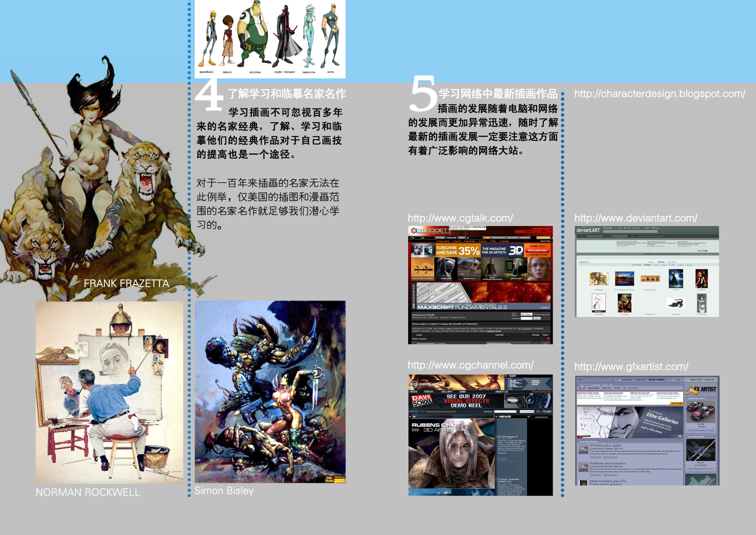This screenshot has width=756, height=535.
Task: Click the arrow button beside CGSociety member login fields
Action: pos(550,232)
